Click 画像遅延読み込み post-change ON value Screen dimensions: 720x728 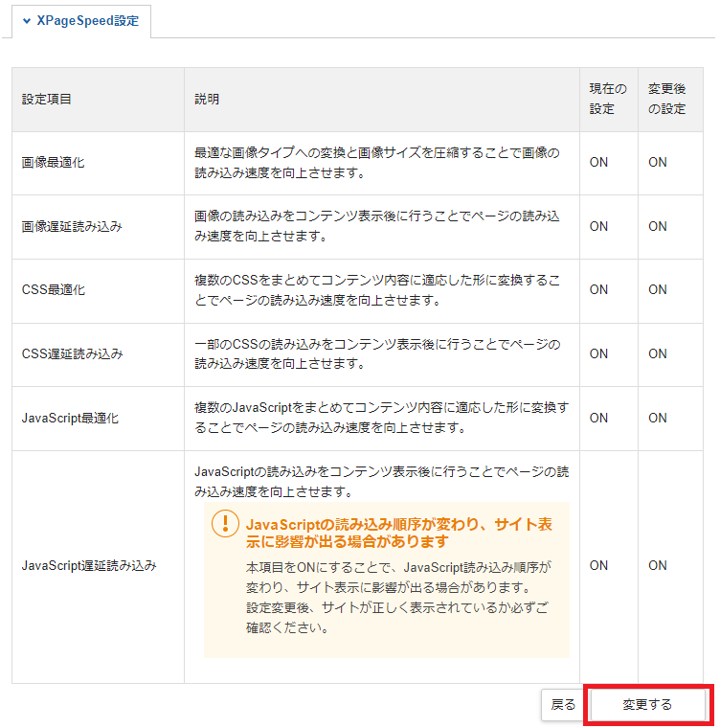click(x=658, y=226)
